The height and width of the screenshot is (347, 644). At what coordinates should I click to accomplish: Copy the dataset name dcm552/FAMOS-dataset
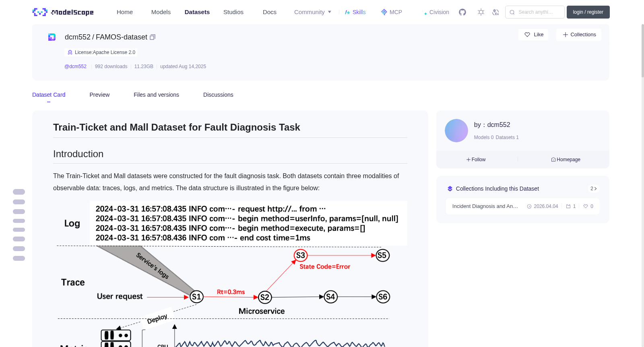click(153, 37)
